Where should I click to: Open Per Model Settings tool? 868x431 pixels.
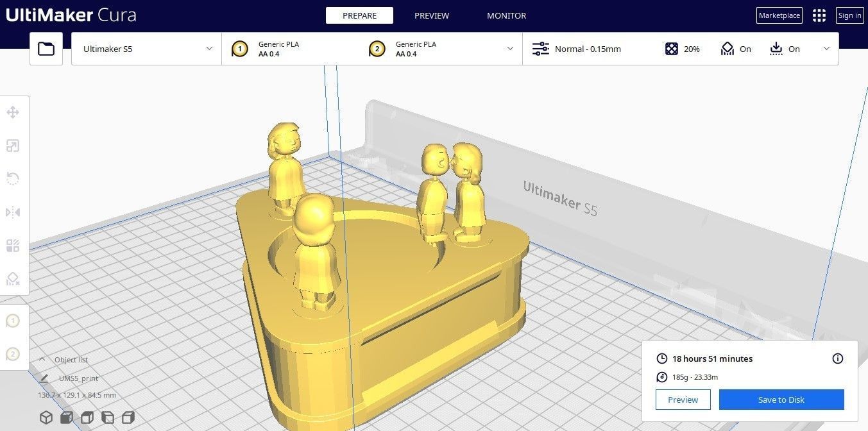click(x=13, y=246)
